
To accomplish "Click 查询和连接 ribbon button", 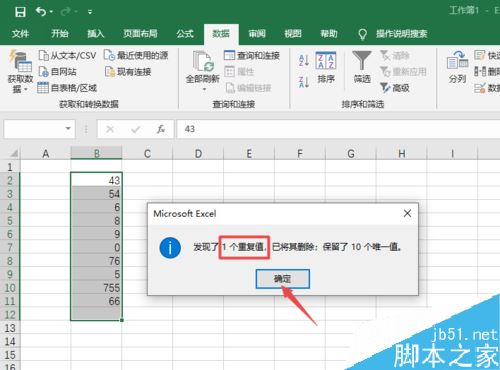I will [252, 55].
